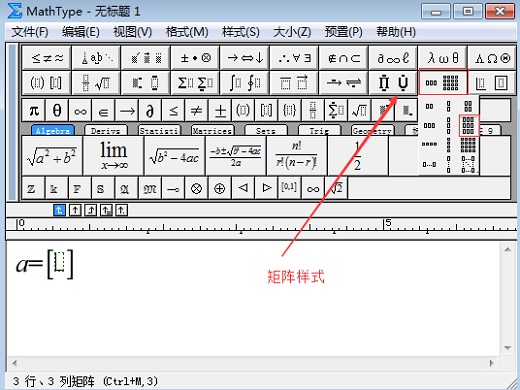
Task: Insert the pi symbol
Action: click(34, 110)
